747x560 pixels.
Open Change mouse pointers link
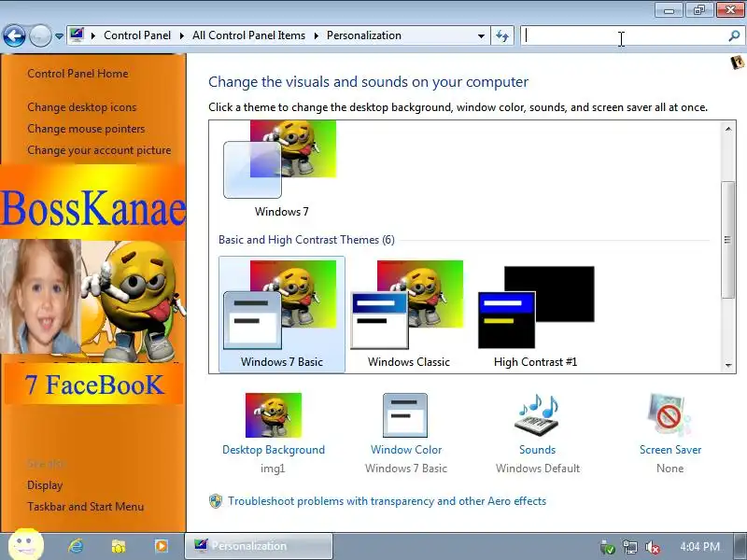[x=86, y=129]
